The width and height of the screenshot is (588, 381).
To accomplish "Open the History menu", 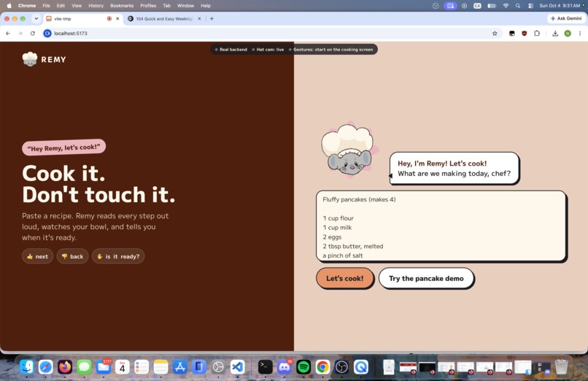I will [96, 6].
